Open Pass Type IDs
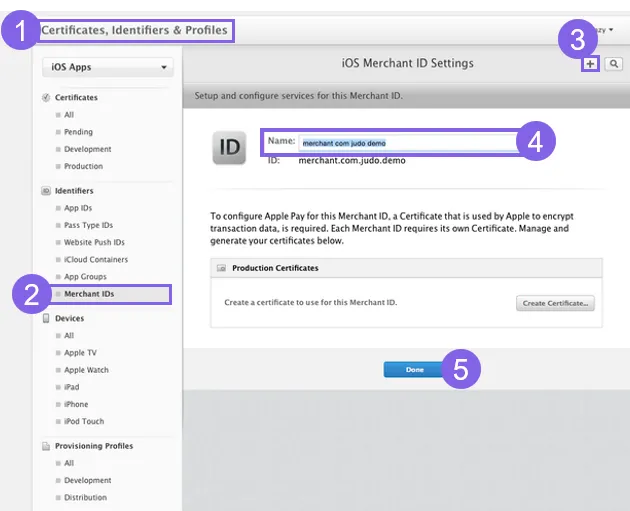The height and width of the screenshot is (511, 630). tap(88, 225)
